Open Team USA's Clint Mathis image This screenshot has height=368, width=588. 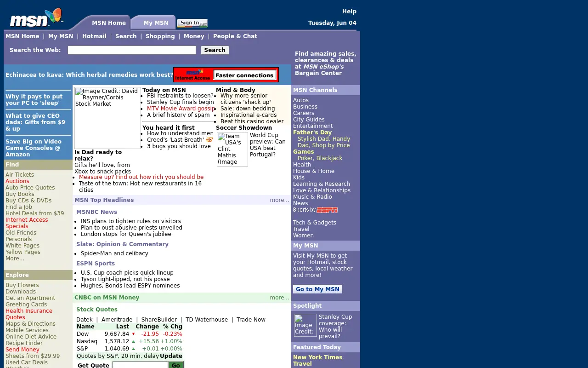232,149
